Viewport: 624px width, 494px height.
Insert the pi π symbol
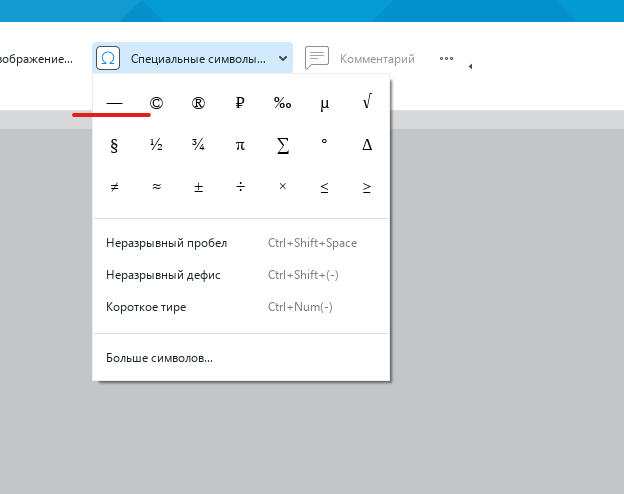click(240, 145)
